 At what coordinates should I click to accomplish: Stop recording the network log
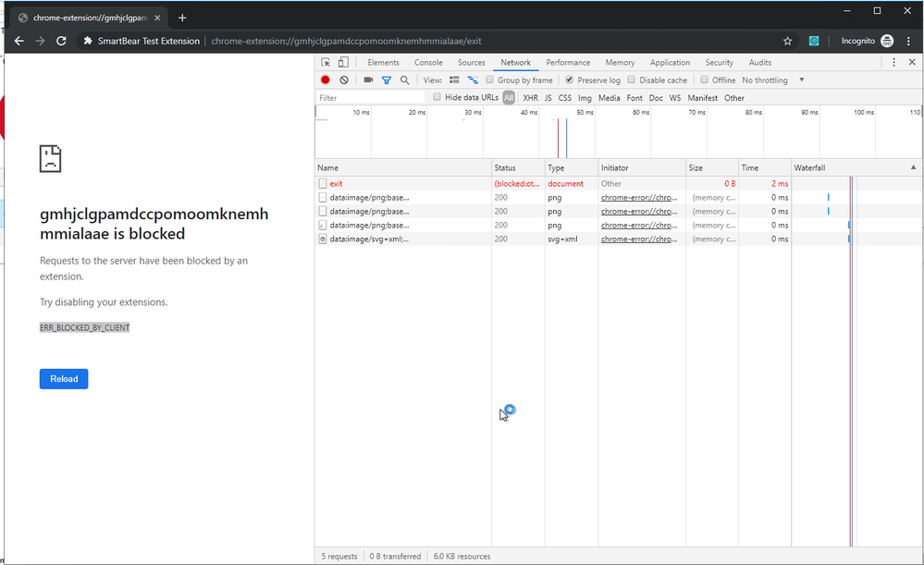tap(326, 80)
